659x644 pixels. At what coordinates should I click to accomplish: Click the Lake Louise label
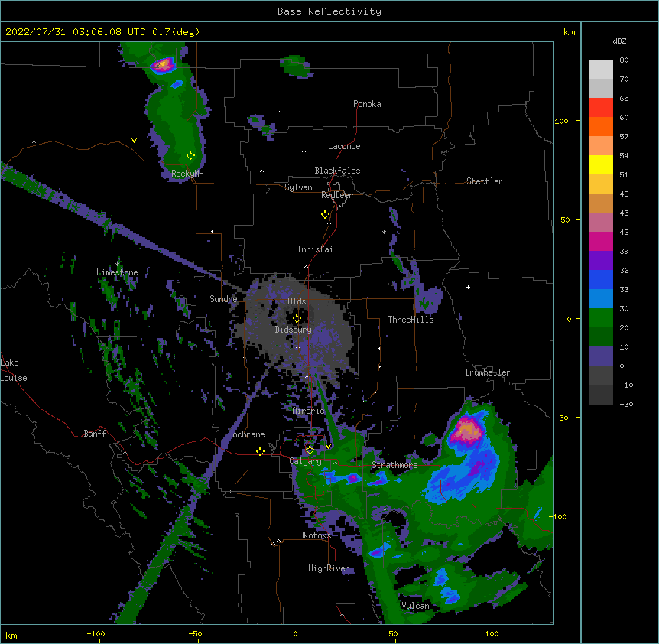pos(14,370)
